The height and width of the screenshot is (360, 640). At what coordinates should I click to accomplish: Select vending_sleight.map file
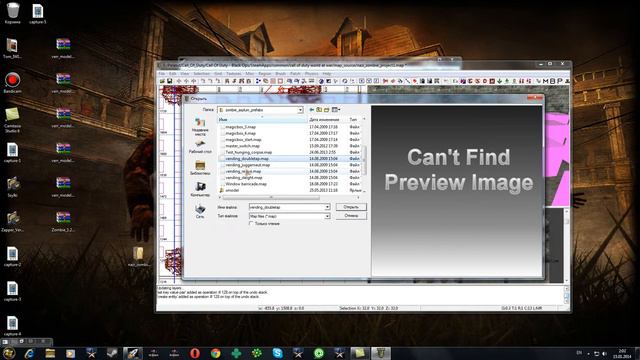coord(245,178)
